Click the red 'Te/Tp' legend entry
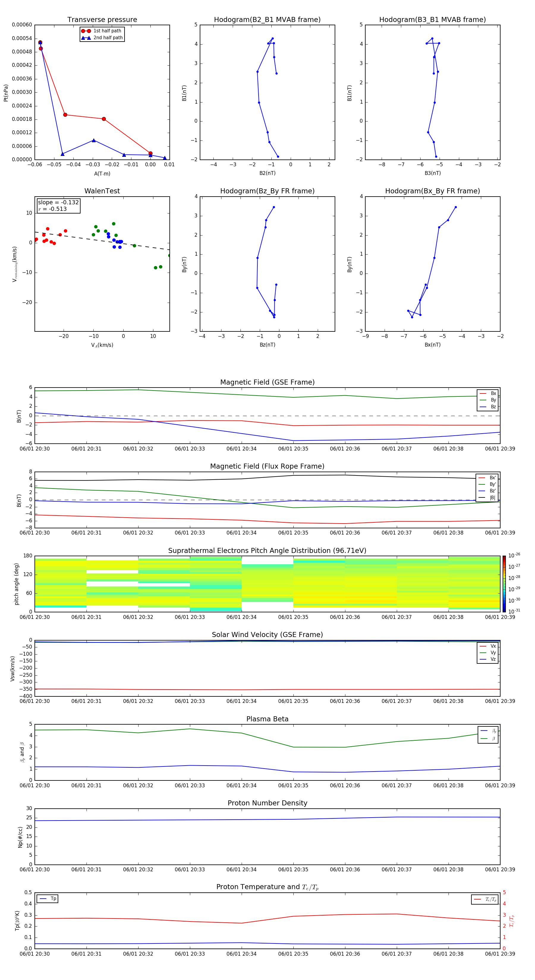535x980 pixels. pos(485,899)
